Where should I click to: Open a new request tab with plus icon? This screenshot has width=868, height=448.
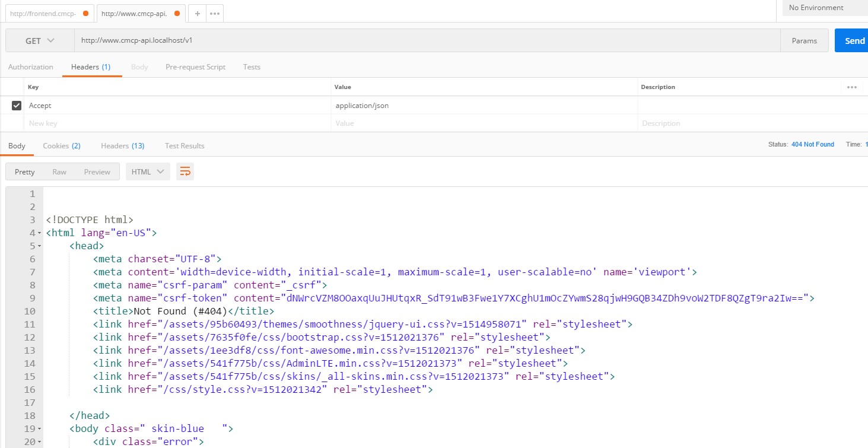pyautogui.click(x=197, y=13)
